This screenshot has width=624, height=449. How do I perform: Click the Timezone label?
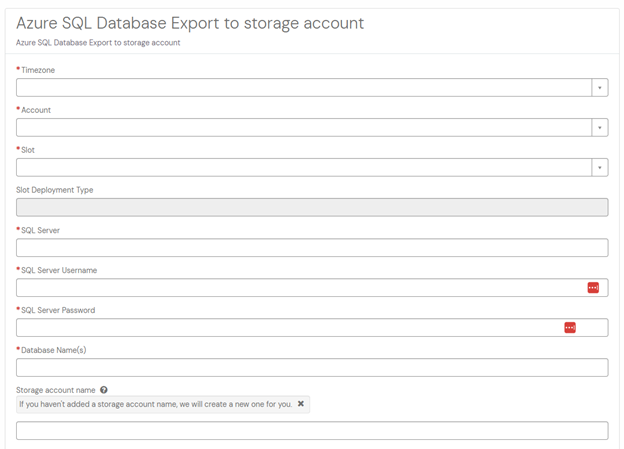(x=38, y=70)
